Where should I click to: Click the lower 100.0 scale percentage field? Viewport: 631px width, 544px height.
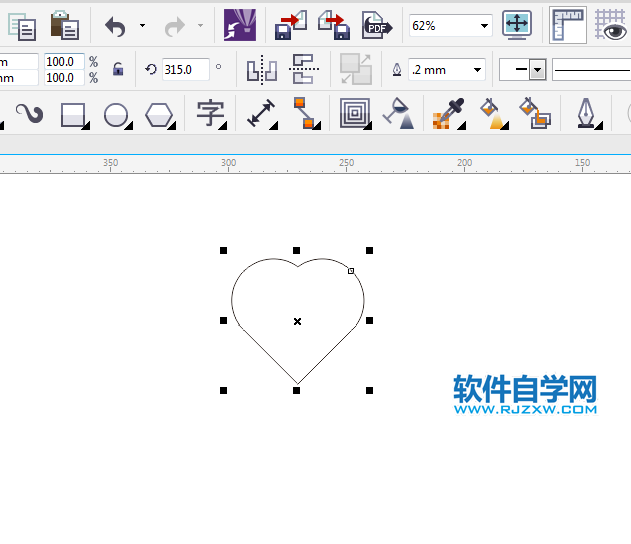[64, 77]
